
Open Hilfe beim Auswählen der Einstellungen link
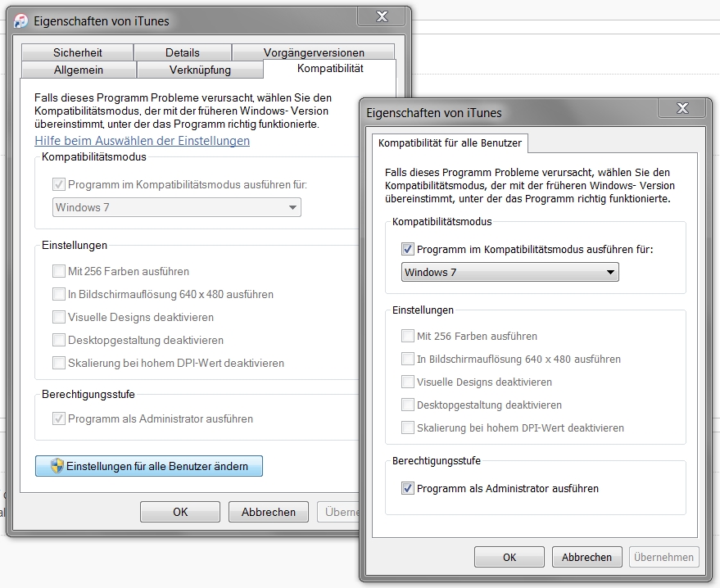click(143, 141)
